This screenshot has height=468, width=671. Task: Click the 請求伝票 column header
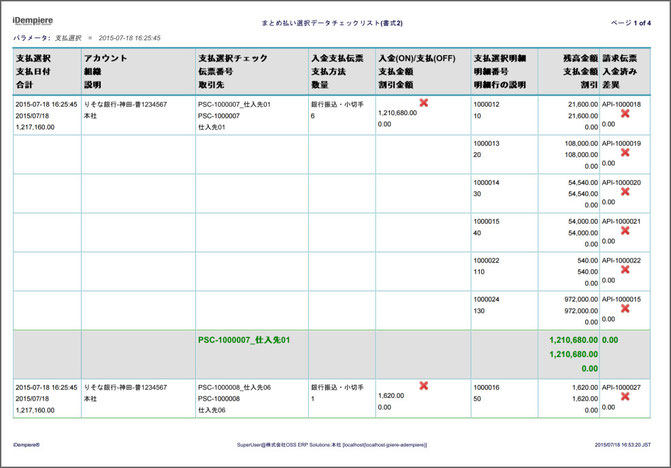(x=620, y=58)
